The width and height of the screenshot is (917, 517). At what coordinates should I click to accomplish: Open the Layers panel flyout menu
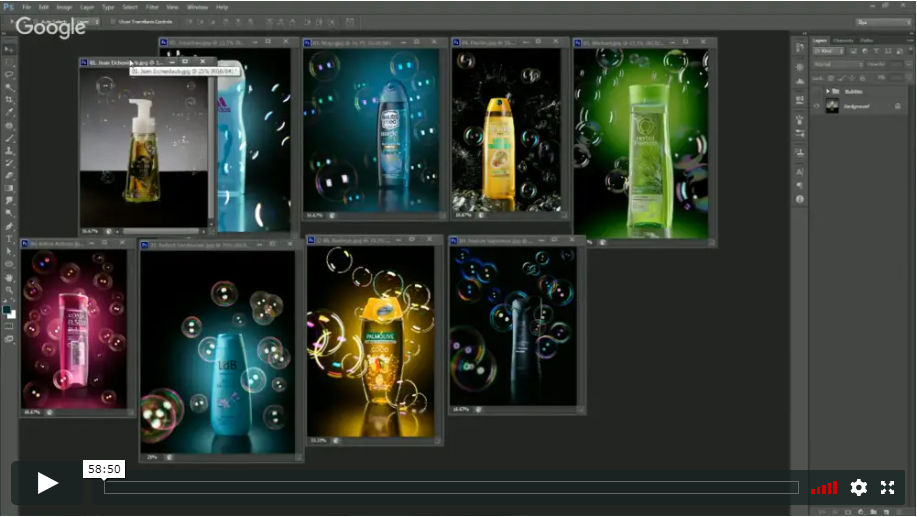click(910, 40)
